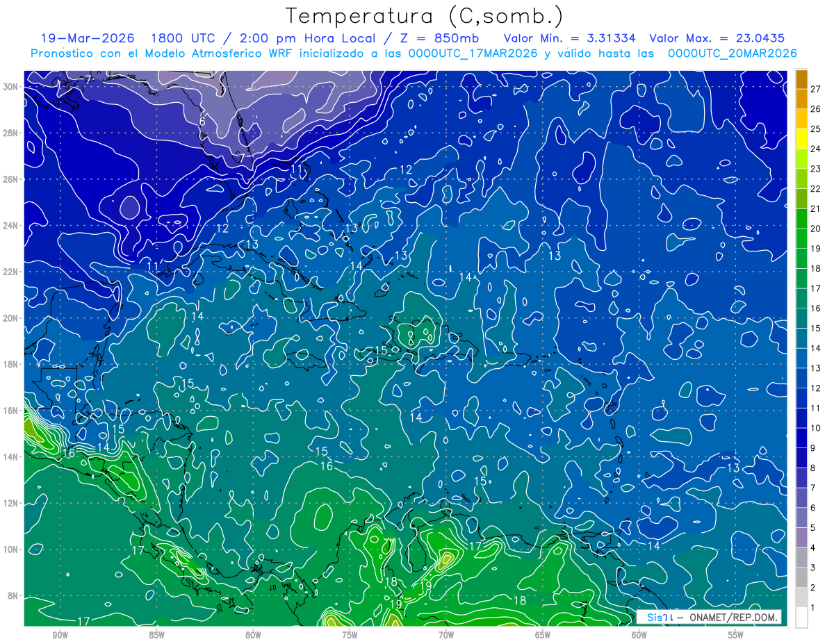Viewport: 834px width, 644px height.
Task: Click the "6" contour label over Florida
Action: click(x=202, y=122)
